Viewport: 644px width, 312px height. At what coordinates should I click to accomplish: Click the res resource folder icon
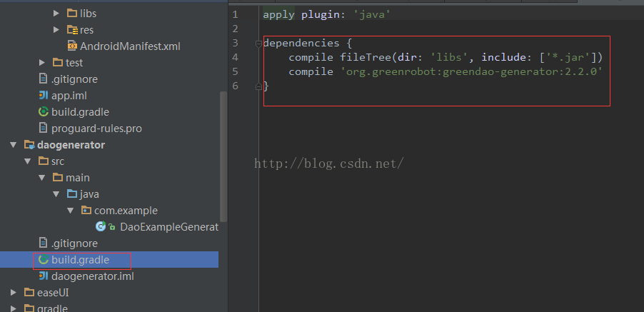click(x=72, y=30)
